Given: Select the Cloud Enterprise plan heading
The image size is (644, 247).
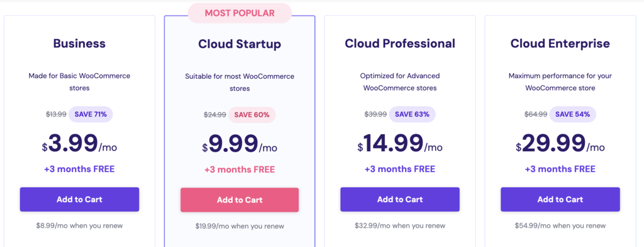Looking at the screenshot, I should point(560,43).
